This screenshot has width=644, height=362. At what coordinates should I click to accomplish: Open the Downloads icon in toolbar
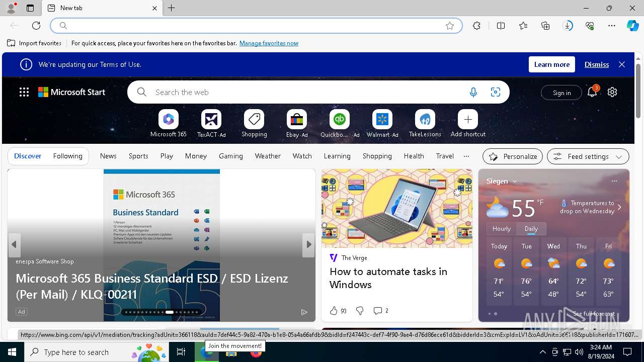click(x=568, y=26)
